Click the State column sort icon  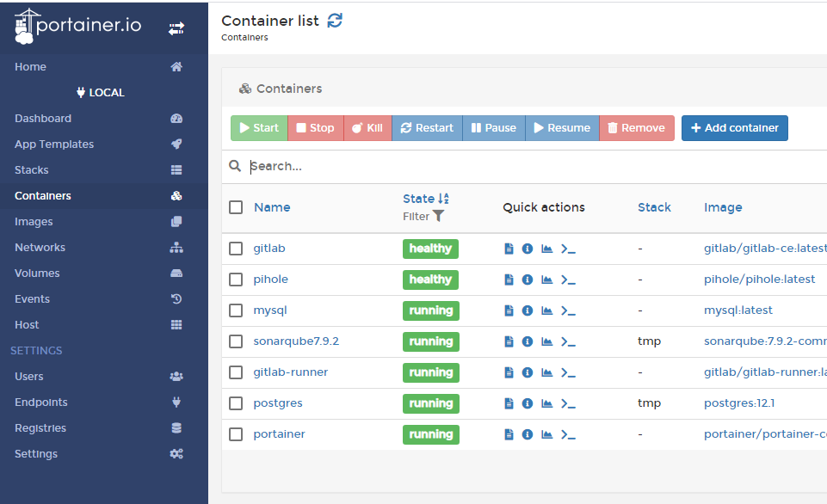443,199
